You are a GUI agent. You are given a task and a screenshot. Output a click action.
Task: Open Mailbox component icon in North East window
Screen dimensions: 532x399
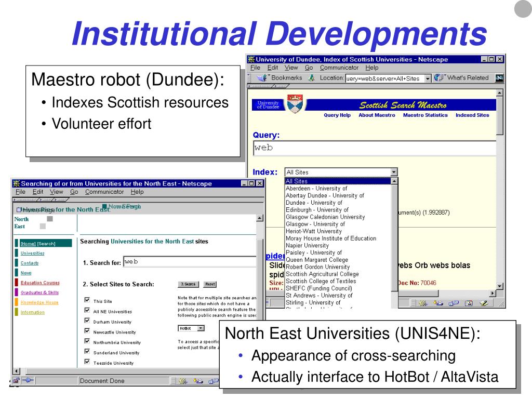click(198, 381)
